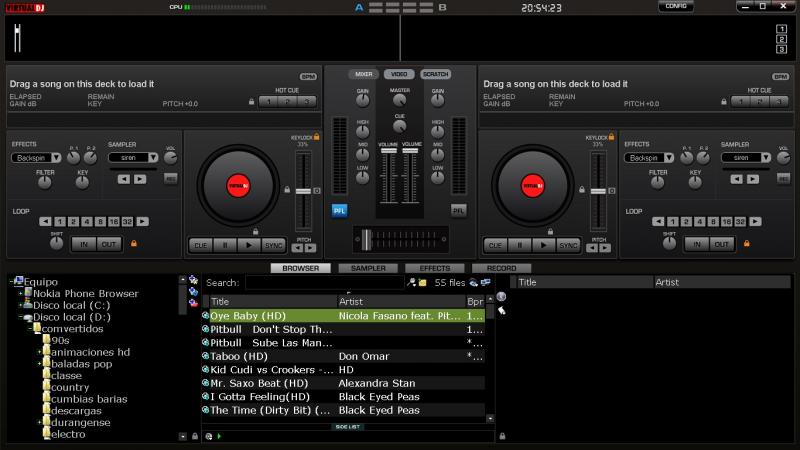This screenshot has height=450, width=800.
Task: Select left deck loop length 4
Action: 87,221
